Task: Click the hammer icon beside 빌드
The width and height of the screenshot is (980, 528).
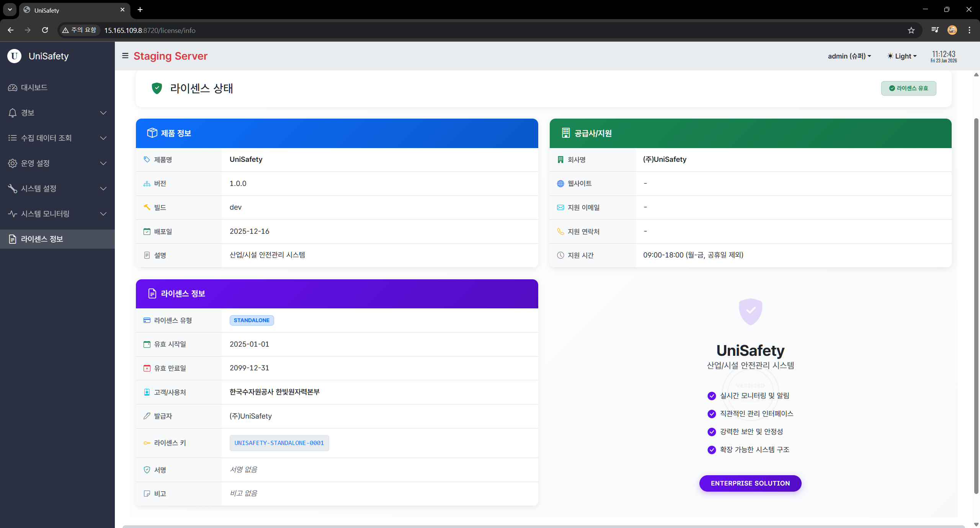Action: click(x=147, y=207)
